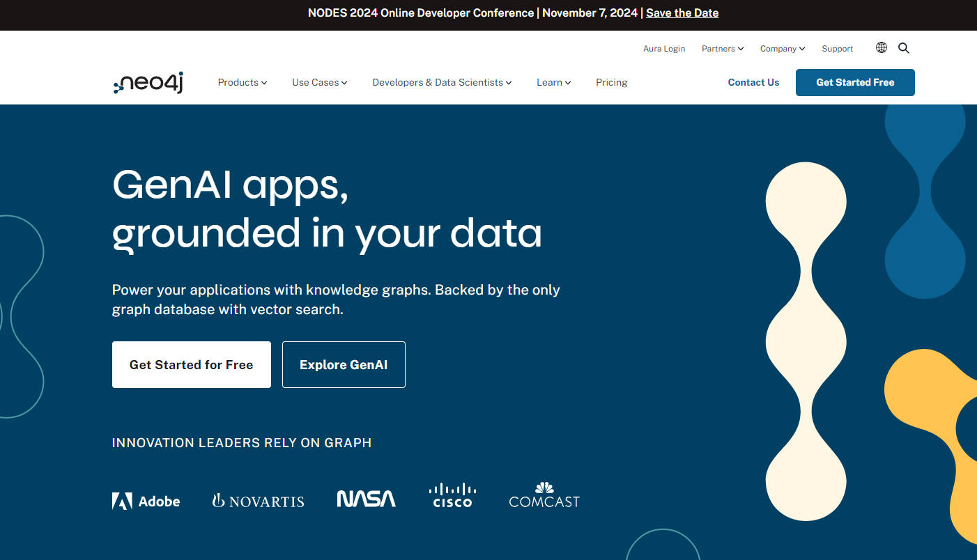Click the 'GenAI apps, grounded in your data' headline

[327, 210]
